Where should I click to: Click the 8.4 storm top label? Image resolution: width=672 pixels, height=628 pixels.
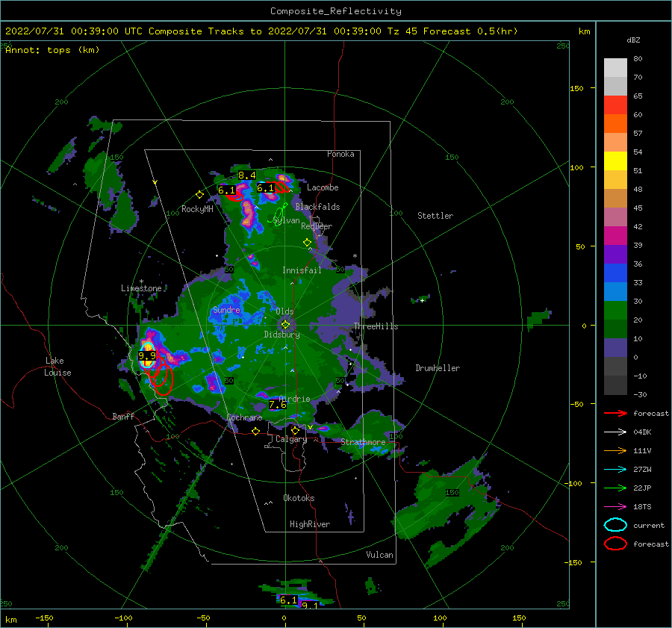pos(247,175)
